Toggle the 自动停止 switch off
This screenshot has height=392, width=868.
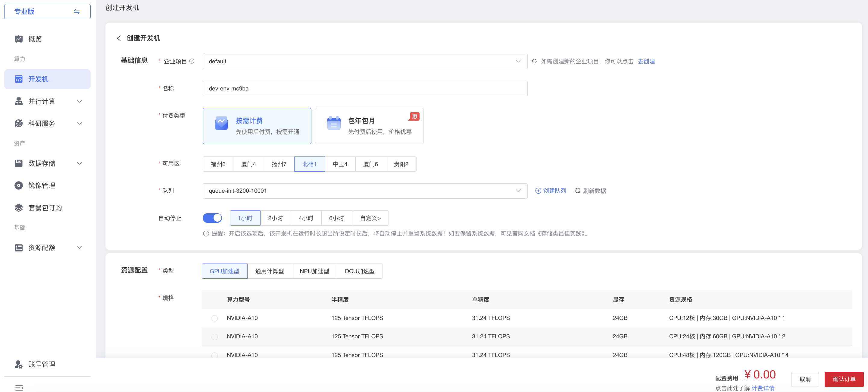pyautogui.click(x=212, y=218)
